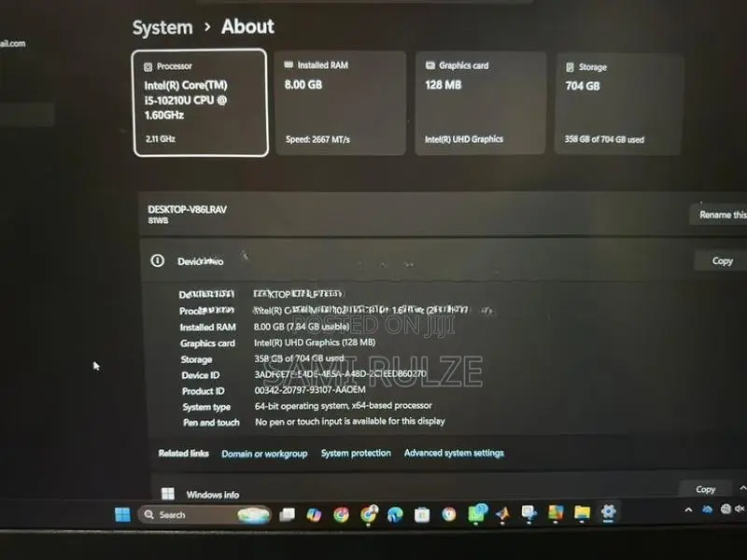The height and width of the screenshot is (560, 747).
Task: Open MATLAB from the taskbar
Action: (502, 514)
